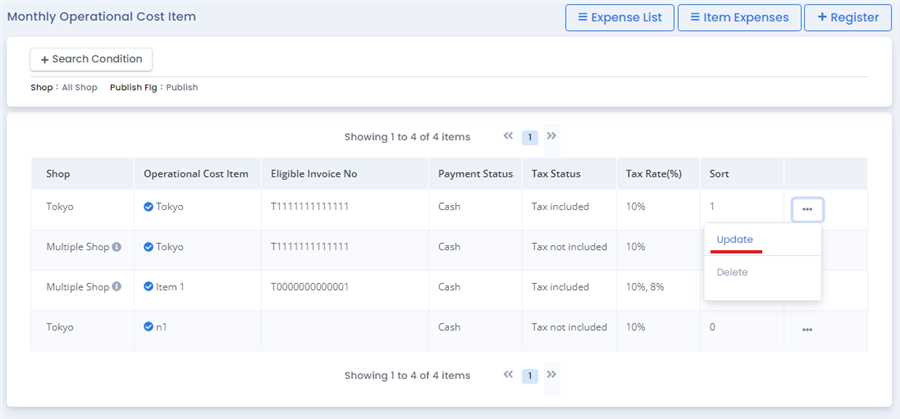Viewport: 900px width, 419px height.
Task: Go to previous page in top pagination
Action: pos(508,136)
